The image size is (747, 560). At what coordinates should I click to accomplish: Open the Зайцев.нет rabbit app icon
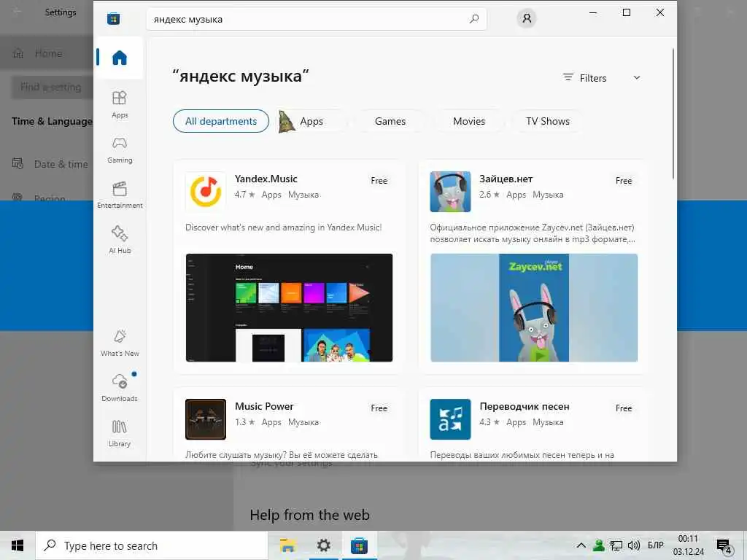tap(450, 192)
